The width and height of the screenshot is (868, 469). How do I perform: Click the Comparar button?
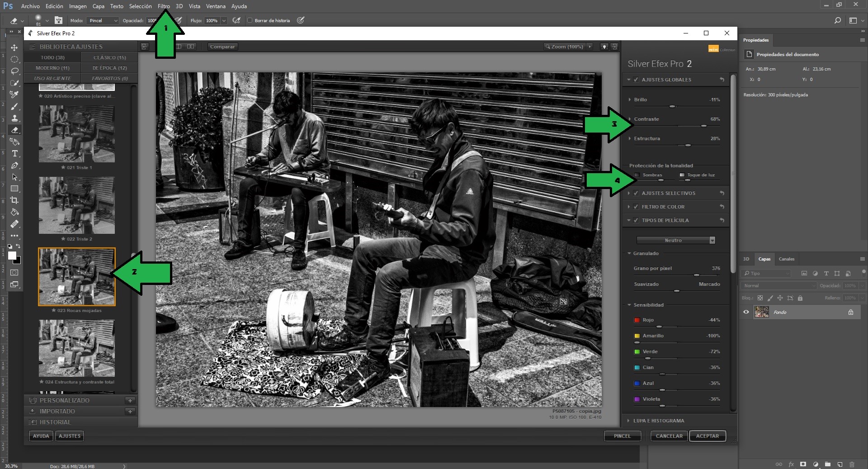click(222, 47)
